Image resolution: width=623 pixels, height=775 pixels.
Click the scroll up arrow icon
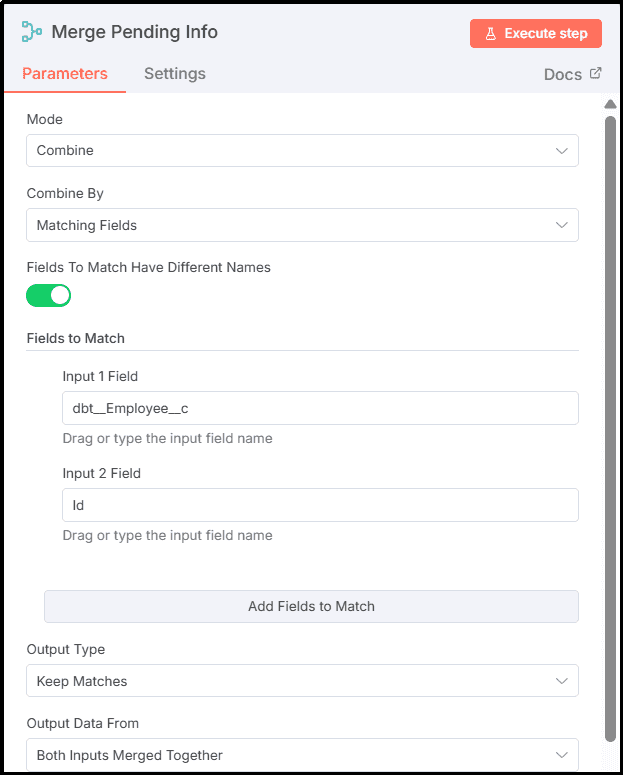pos(610,104)
